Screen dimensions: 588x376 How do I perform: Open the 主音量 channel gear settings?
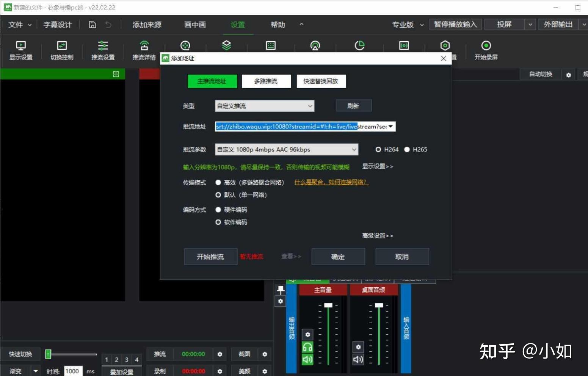pos(307,334)
